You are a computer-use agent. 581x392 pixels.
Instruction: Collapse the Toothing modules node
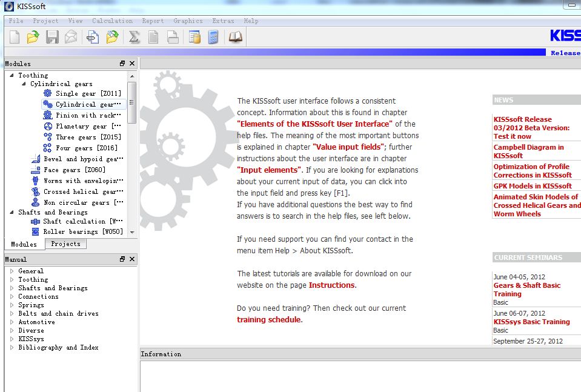click(12, 75)
